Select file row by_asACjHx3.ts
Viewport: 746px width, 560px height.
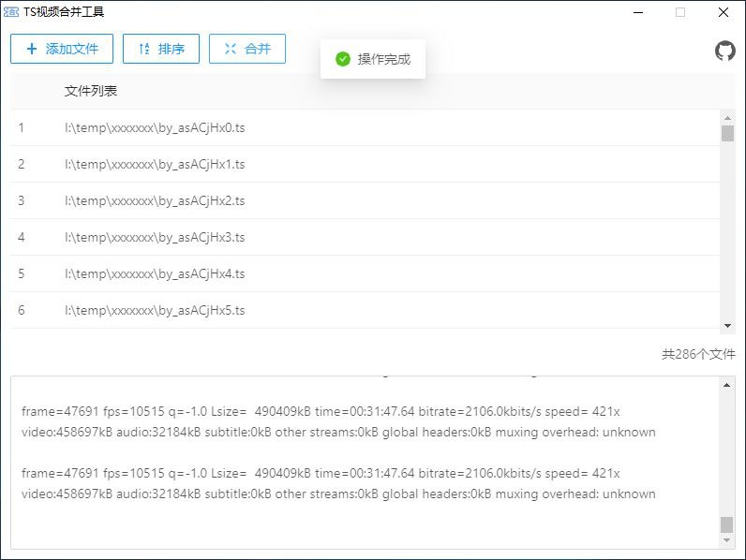coord(155,237)
